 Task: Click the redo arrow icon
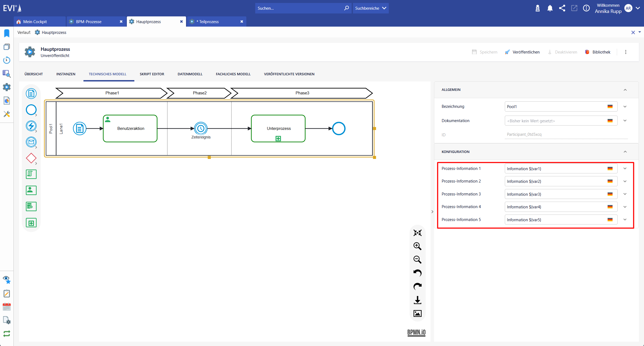point(417,286)
